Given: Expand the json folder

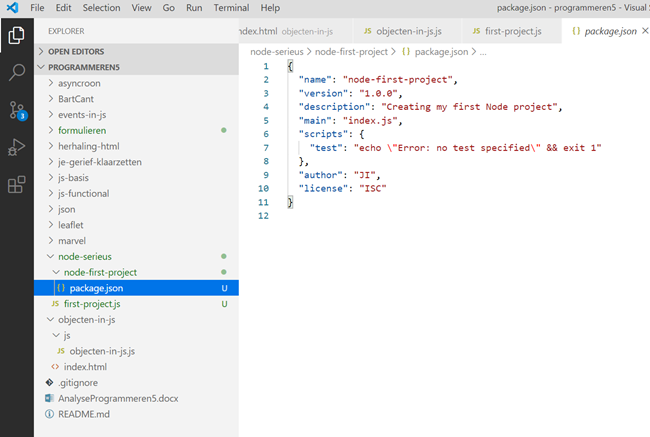Looking at the screenshot, I should [136, 209].
